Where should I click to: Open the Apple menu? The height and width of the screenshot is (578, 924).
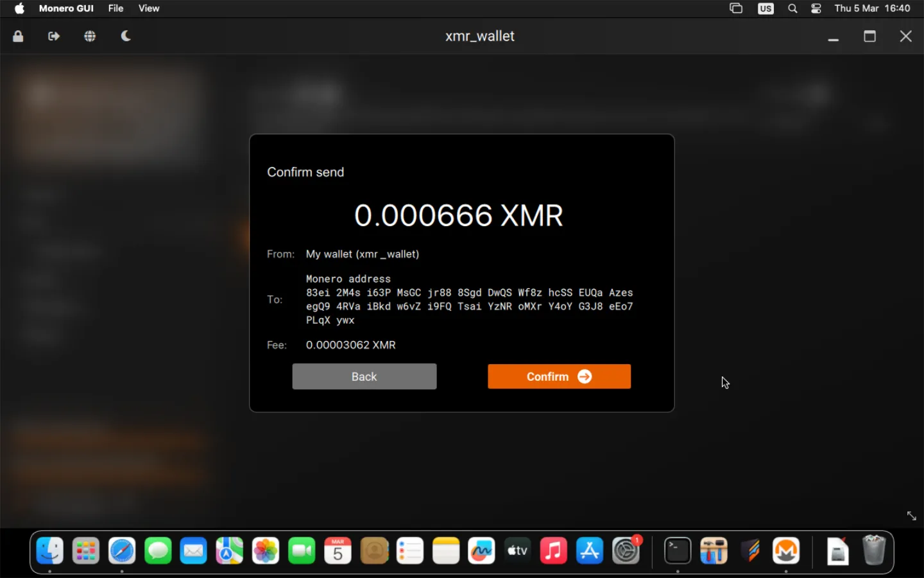(x=19, y=8)
